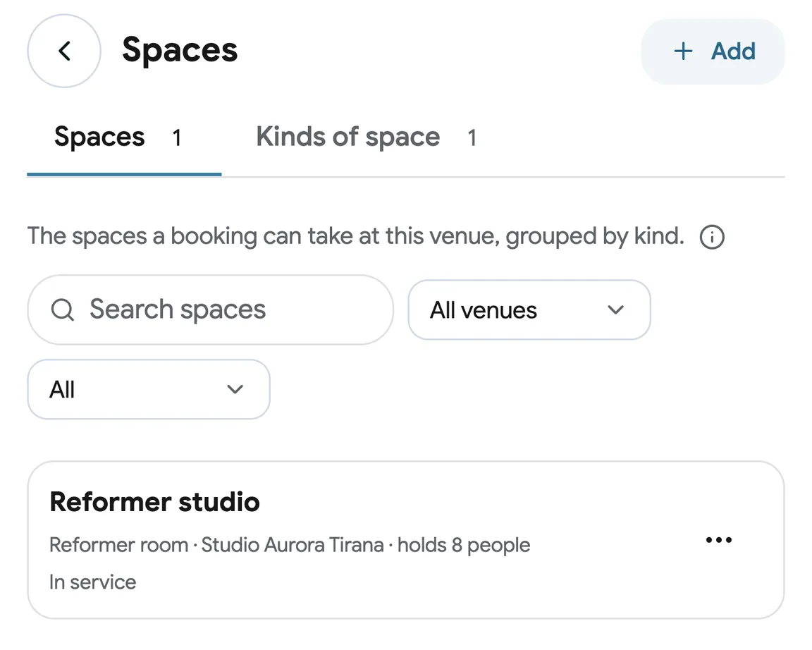
Task: Open more options for Reformer studio
Action: pyautogui.click(x=719, y=540)
